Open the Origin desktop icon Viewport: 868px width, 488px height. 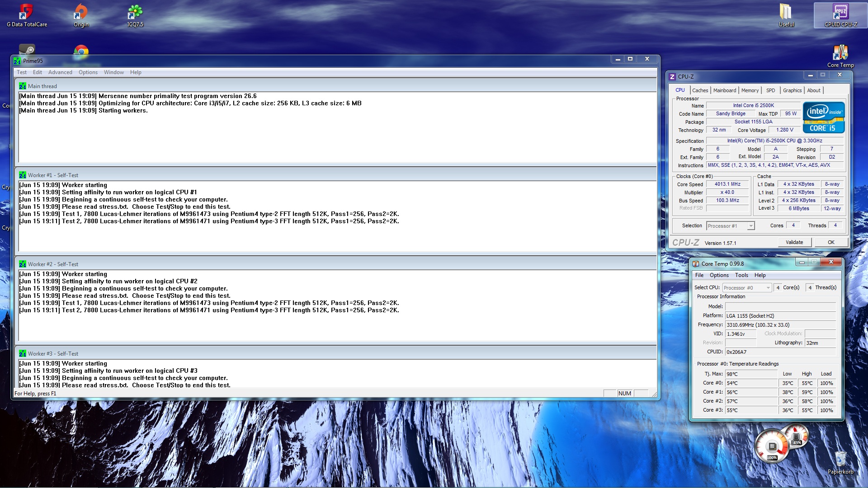point(81,15)
